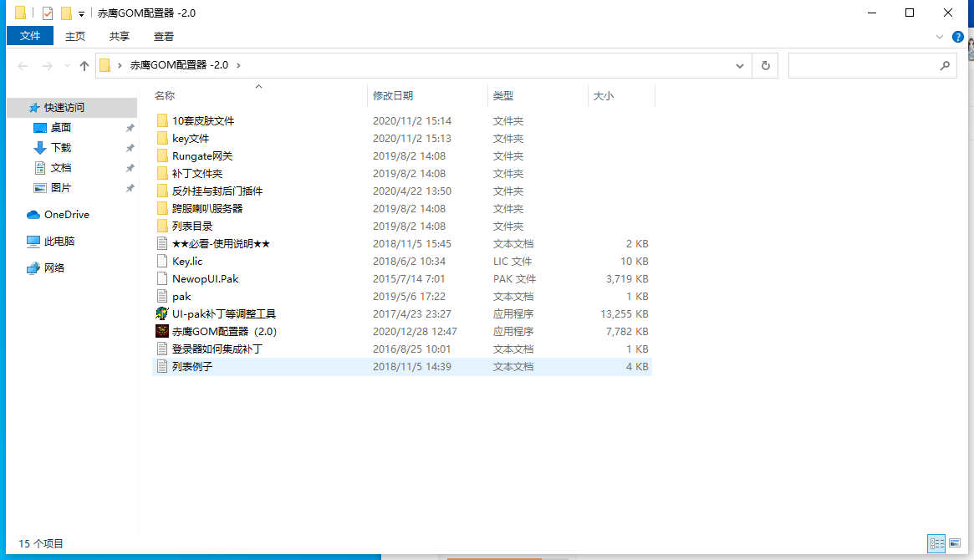Click the 反外挂与封后门插件 folder icon
Viewport: 974px width, 560px height.
pos(162,191)
